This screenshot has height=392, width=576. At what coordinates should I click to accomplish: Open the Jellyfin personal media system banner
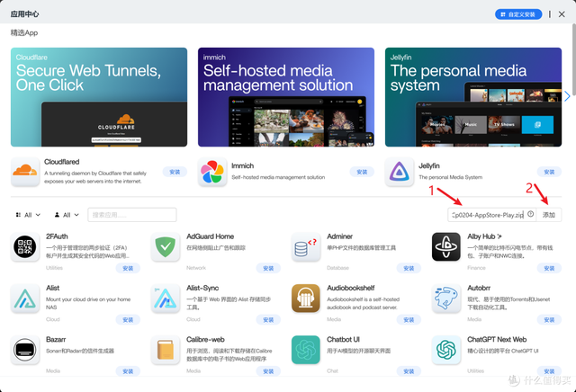473,97
